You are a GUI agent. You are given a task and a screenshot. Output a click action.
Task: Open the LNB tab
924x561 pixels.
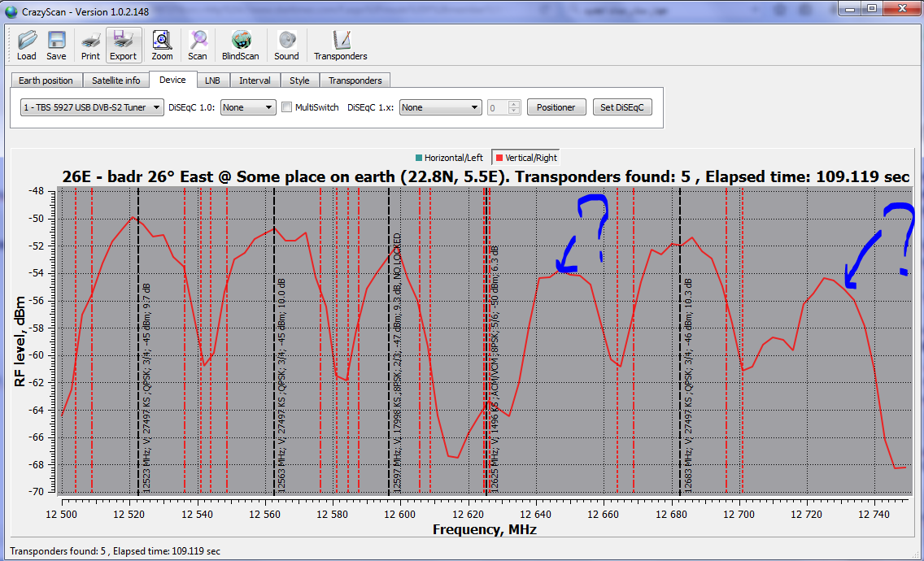(212, 80)
